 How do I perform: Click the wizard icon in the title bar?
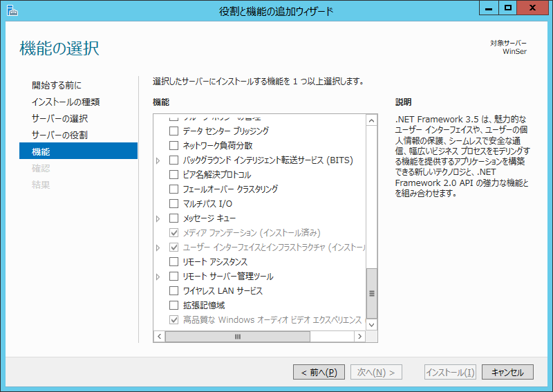(12, 10)
